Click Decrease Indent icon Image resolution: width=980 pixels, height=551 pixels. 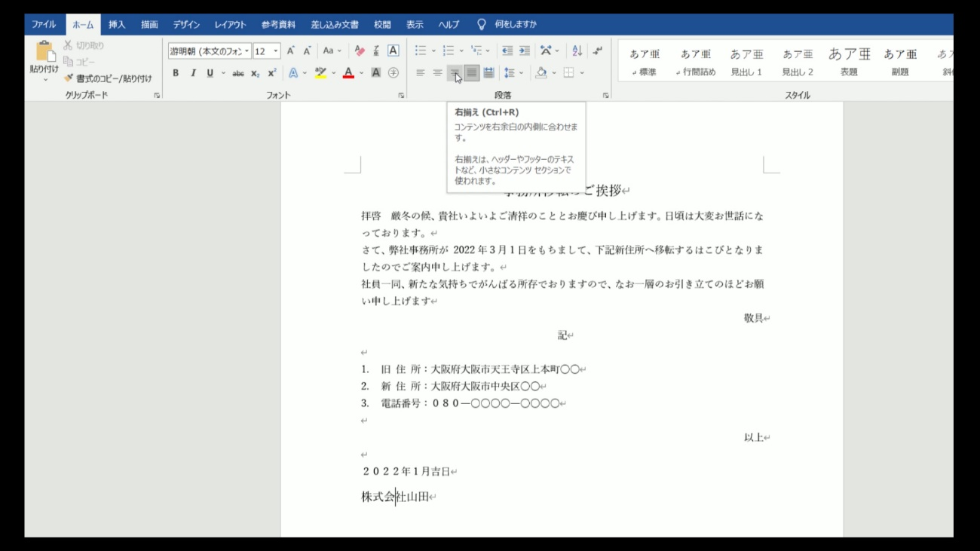coord(507,51)
